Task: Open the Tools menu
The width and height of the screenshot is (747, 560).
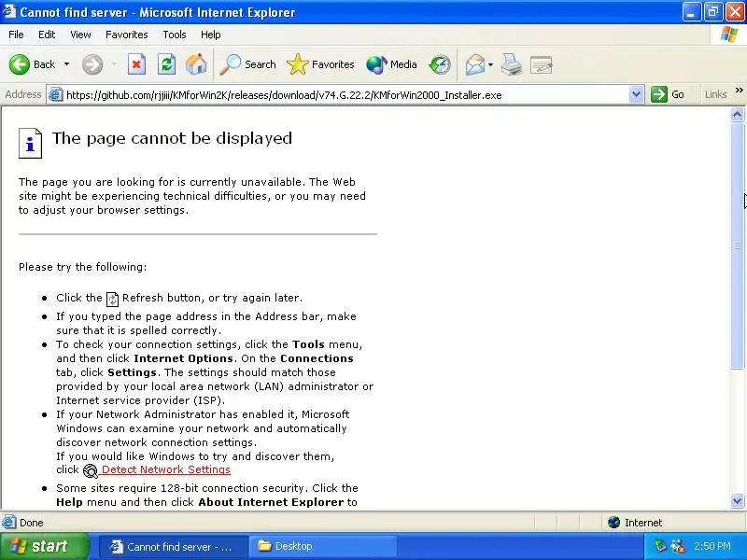Action: pos(175,35)
